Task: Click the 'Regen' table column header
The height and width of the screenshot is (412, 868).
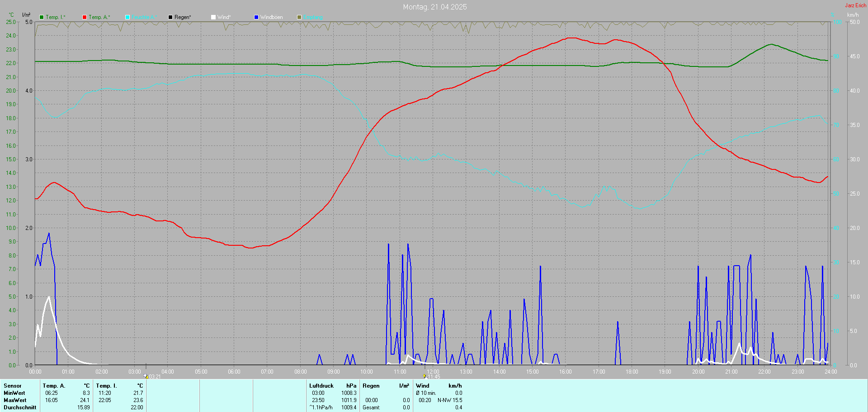Action: click(371, 386)
